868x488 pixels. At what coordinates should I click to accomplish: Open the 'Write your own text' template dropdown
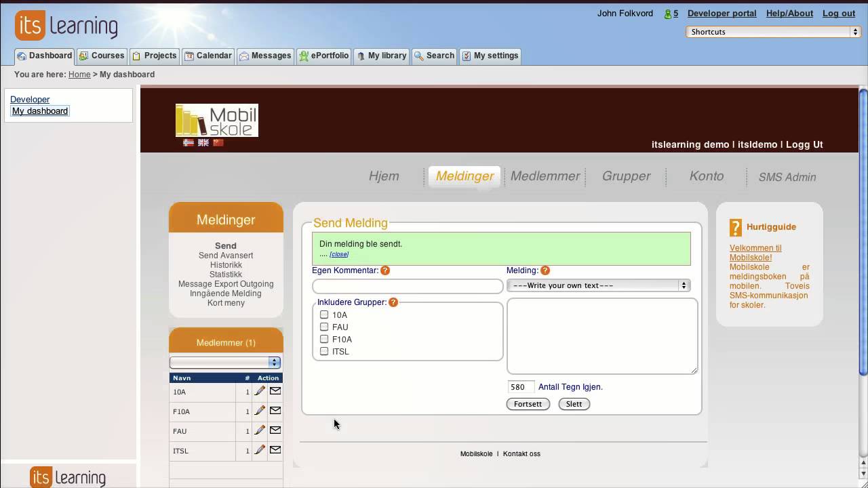click(x=598, y=285)
